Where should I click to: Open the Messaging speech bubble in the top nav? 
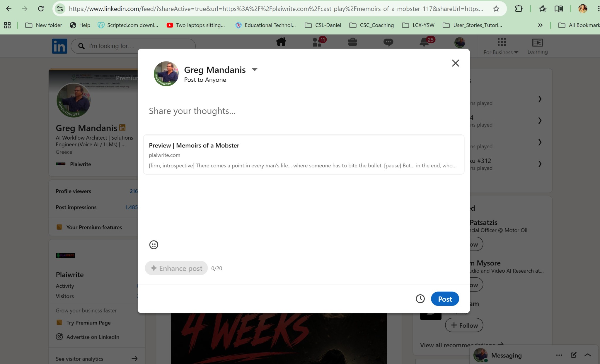(388, 42)
